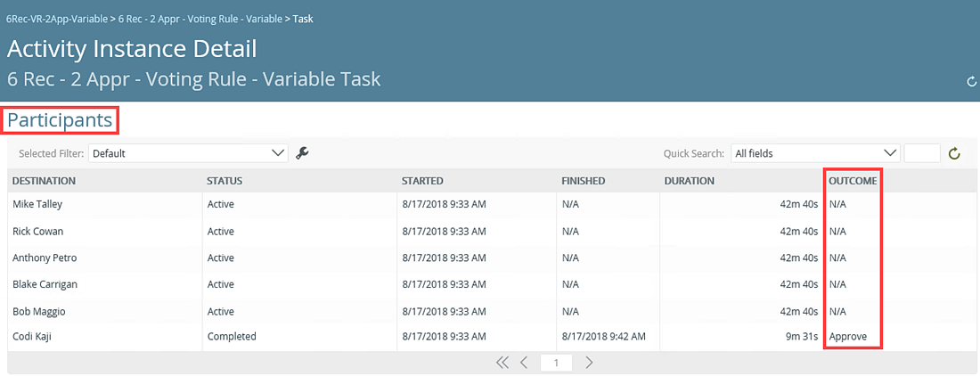Sort by the DESTINATION column header
980x376 pixels.
44,181
